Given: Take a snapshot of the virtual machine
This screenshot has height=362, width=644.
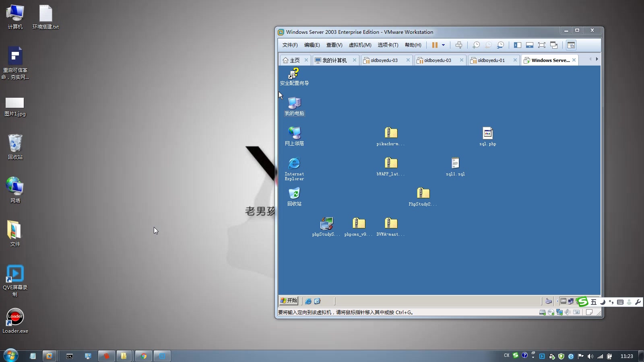Looking at the screenshot, I should coord(476,45).
